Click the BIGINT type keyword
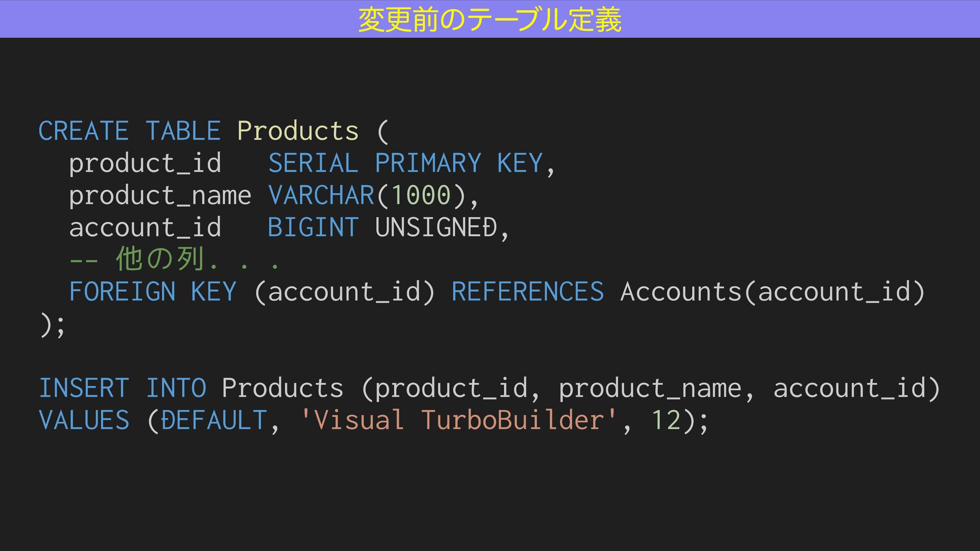This screenshot has height=551, width=980. click(313, 228)
